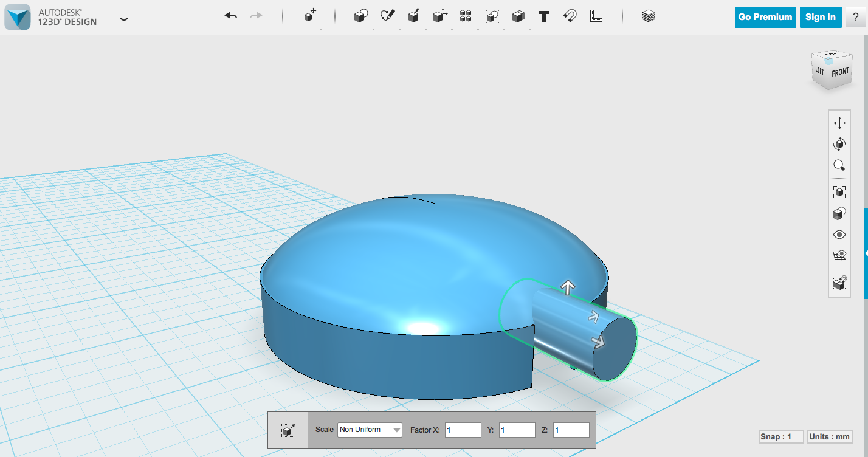Select the Orbit tool in view bar

(x=839, y=144)
